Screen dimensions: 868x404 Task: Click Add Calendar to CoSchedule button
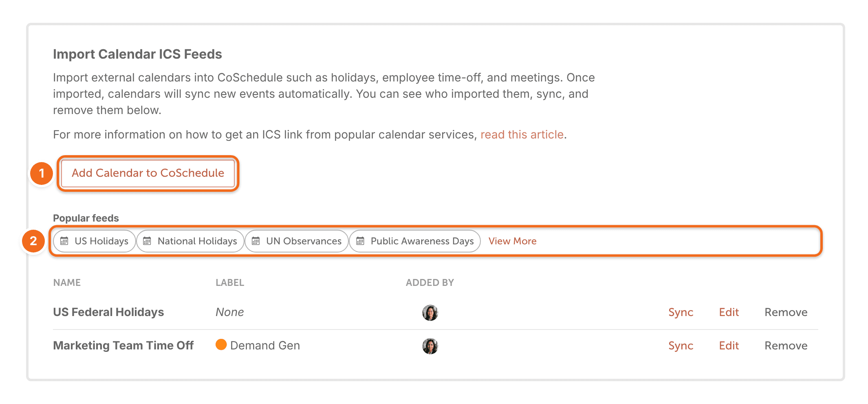(148, 173)
